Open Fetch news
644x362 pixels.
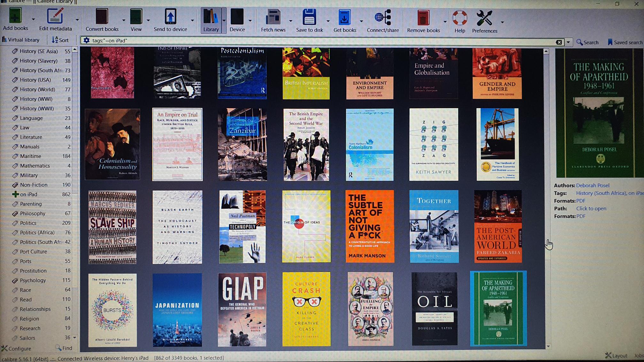[x=273, y=18]
